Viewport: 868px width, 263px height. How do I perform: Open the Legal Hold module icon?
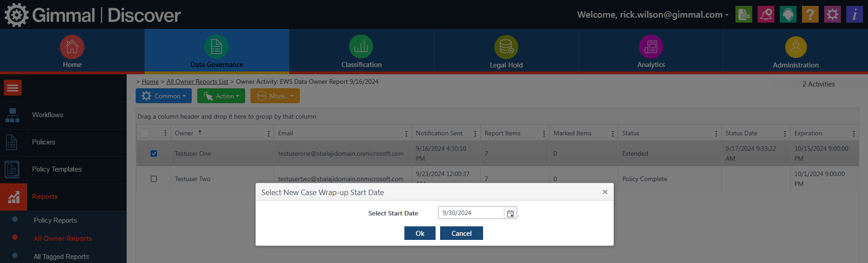coord(506,47)
